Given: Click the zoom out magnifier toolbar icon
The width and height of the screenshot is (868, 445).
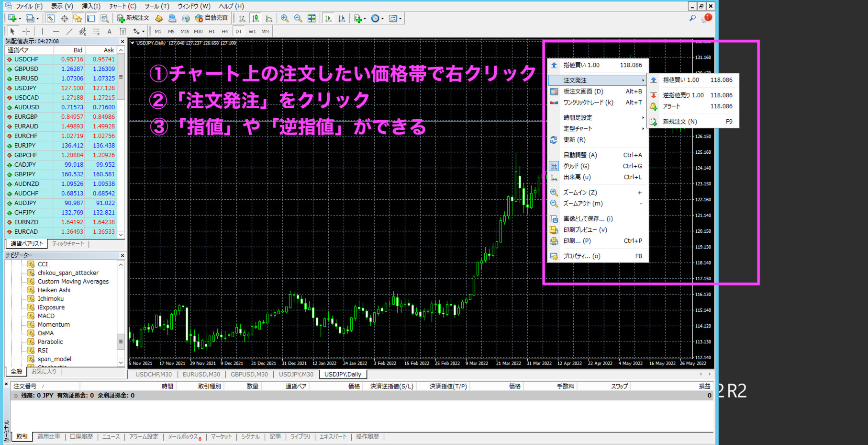Looking at the screenshot, I should coord(298,18).
